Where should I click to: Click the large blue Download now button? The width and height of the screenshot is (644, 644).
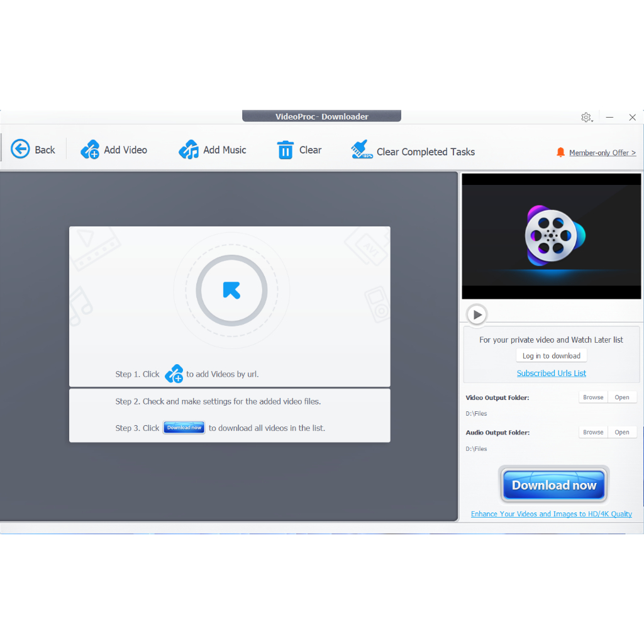554,485
